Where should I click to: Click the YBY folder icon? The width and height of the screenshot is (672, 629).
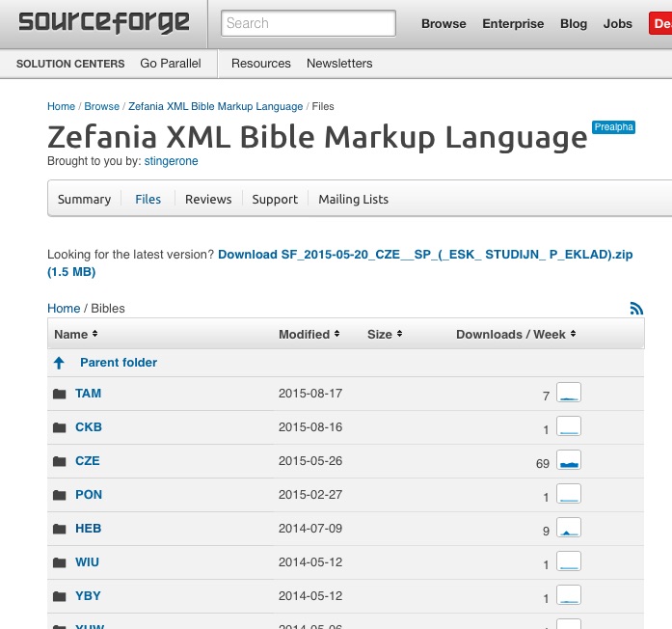[59, 596]
